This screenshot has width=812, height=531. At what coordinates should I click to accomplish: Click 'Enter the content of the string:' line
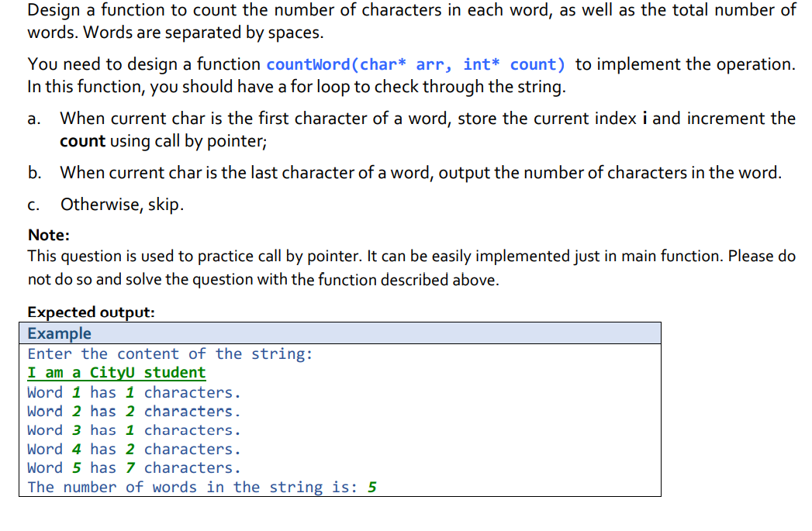pyautogui.click(x=171, y=354)
